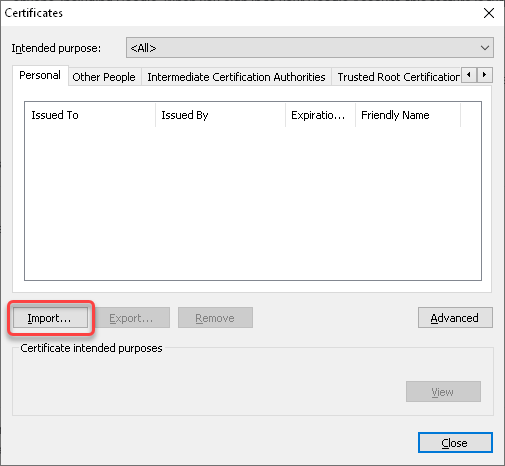Click the empty certificate list area

tap(253, 203)
